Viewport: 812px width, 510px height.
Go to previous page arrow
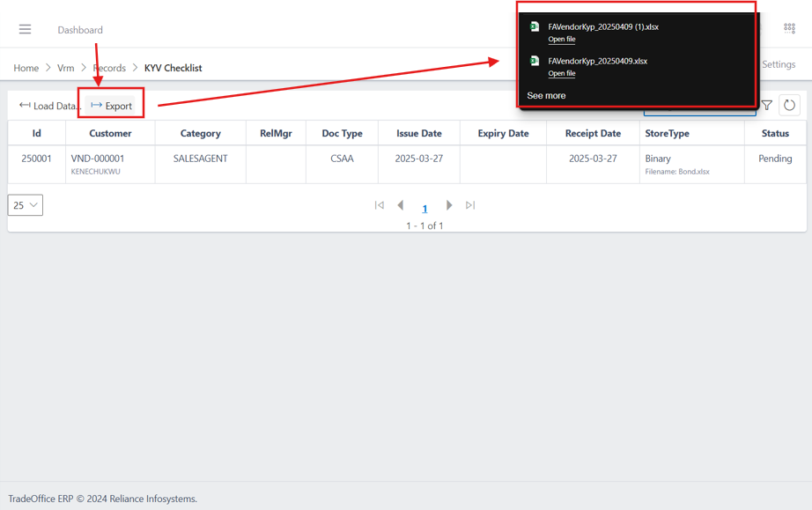(x=401, y=205)
